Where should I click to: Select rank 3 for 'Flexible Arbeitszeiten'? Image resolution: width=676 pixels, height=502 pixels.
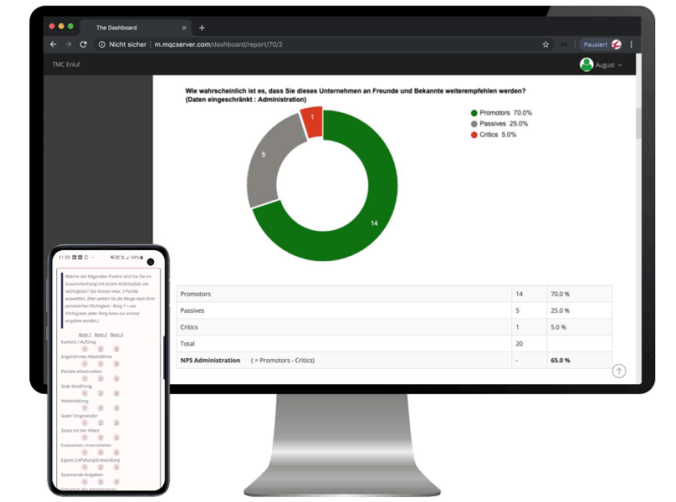[x=116, y=379]
